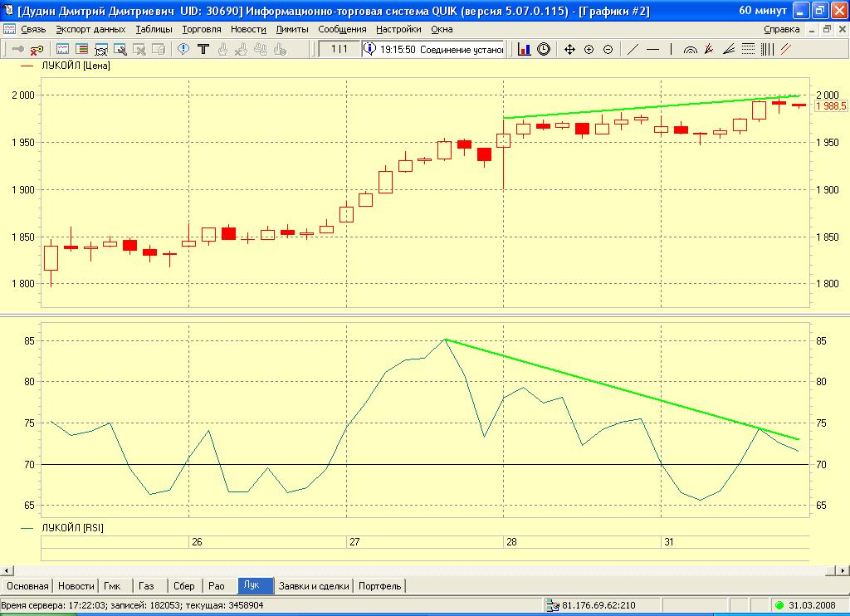850x616 pixels.
Task: Zoom out with the minus circle icon
Action: pos(608,49)
